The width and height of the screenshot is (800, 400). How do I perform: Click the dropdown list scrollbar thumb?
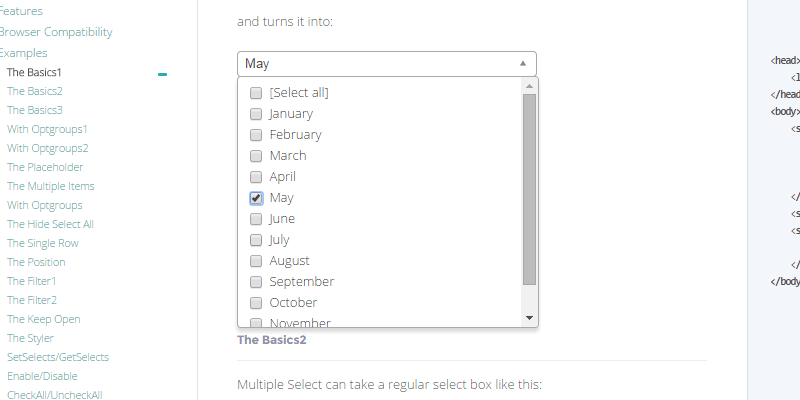pyautogui.click(x=530, y=188)
